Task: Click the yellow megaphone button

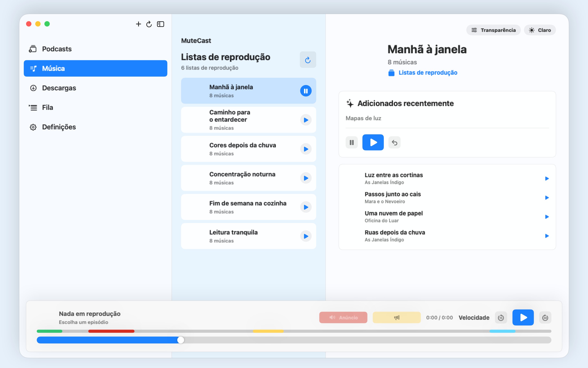Action: coord(396,317)
